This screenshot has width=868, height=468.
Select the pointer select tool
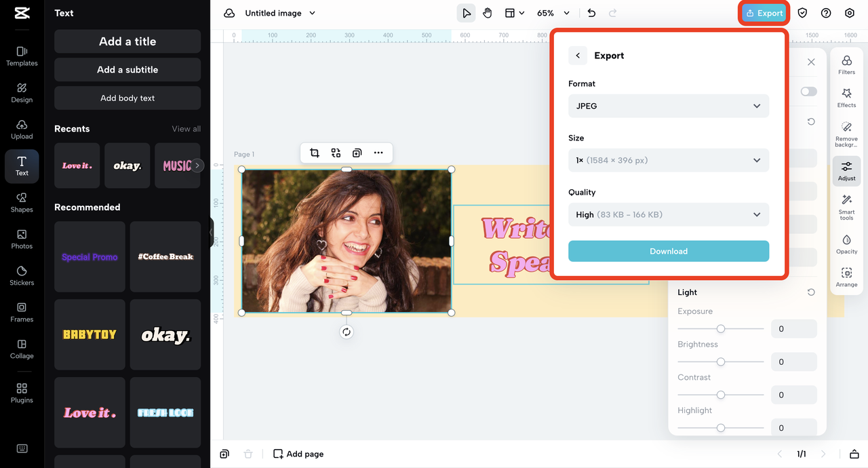[466, 13]
